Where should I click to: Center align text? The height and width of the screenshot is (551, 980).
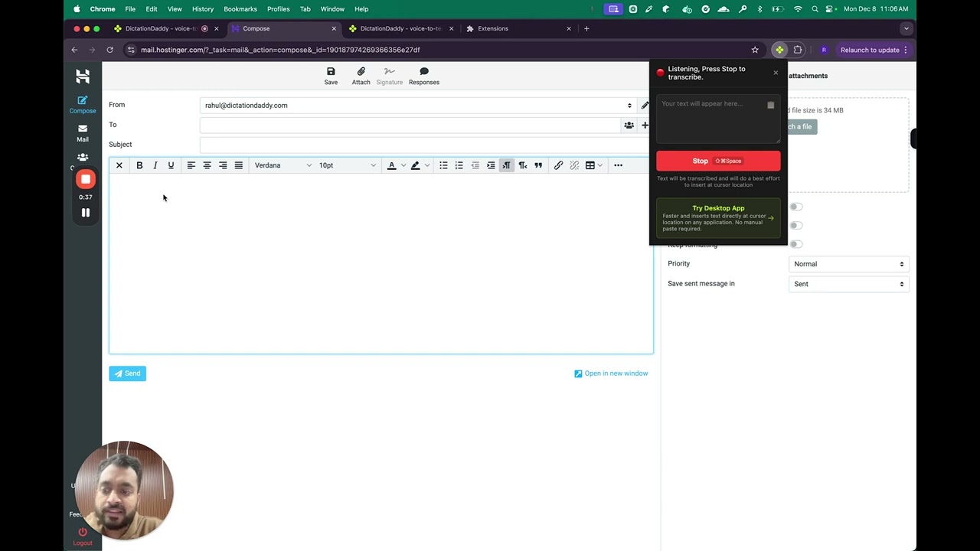[207, 165]
